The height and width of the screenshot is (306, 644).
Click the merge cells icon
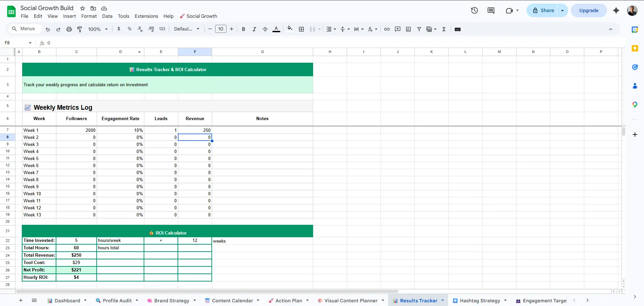pyautogui.click(x=312, y=29)
